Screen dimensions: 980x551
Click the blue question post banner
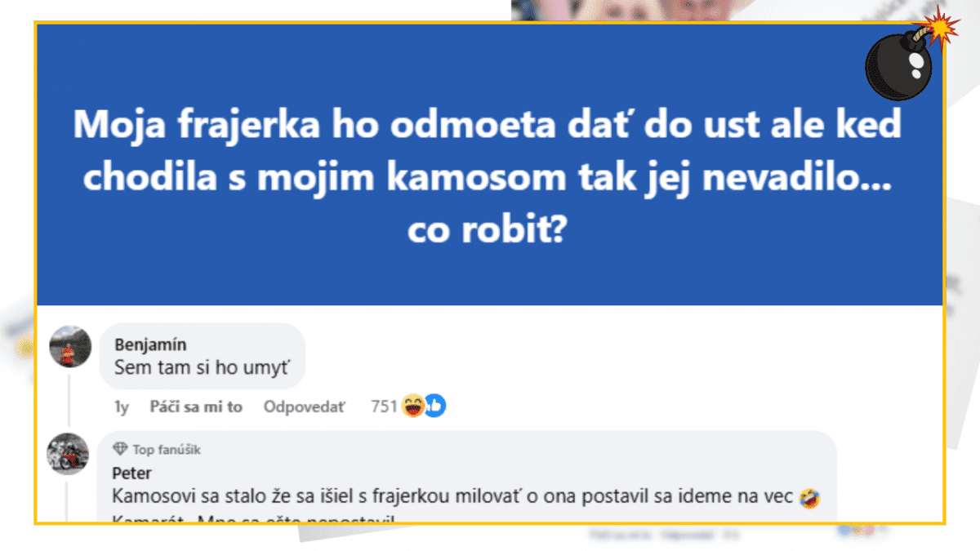[x=488, y=165]
